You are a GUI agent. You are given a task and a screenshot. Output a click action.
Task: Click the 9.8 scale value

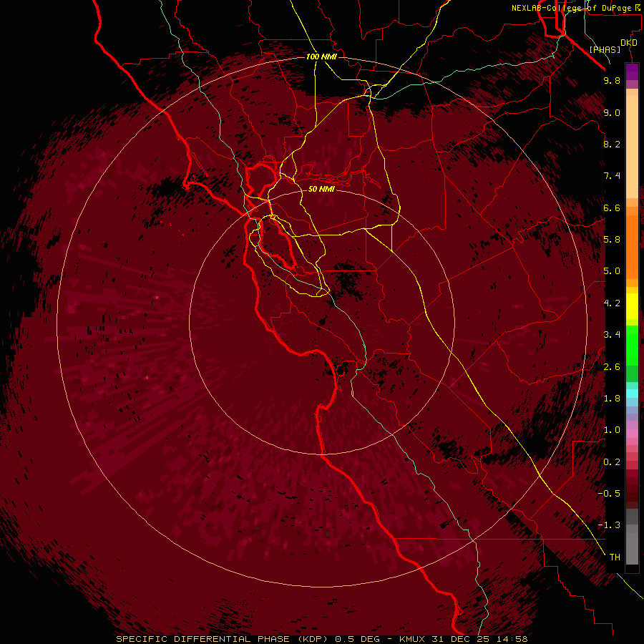click(612, 80)
